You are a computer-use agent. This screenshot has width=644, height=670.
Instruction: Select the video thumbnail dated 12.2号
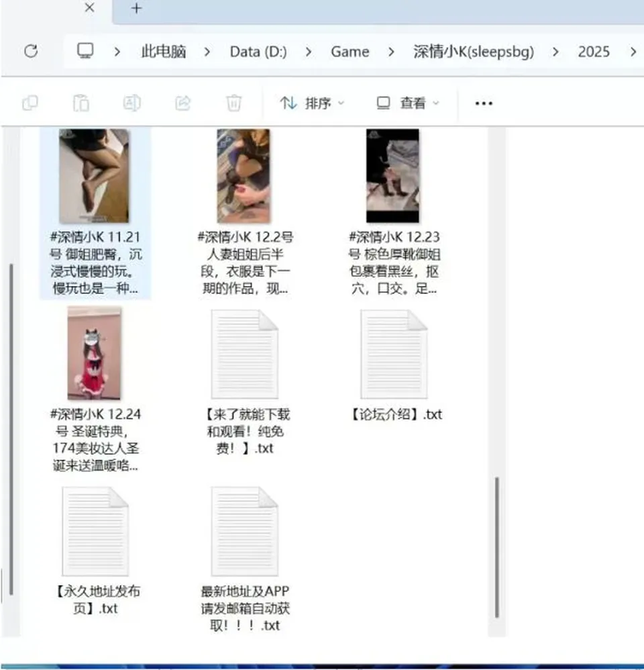point(244,176)
